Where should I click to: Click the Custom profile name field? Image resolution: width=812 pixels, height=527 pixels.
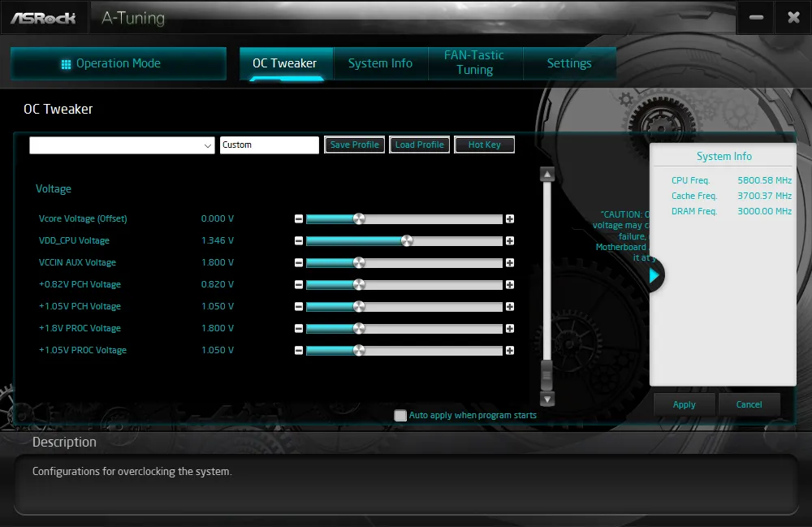[x=270, y=145]
